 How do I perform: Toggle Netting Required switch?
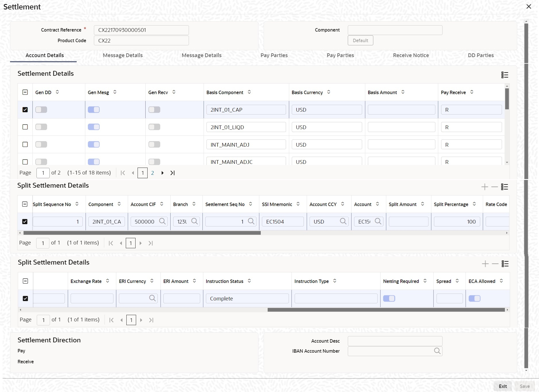coord(389,298)
